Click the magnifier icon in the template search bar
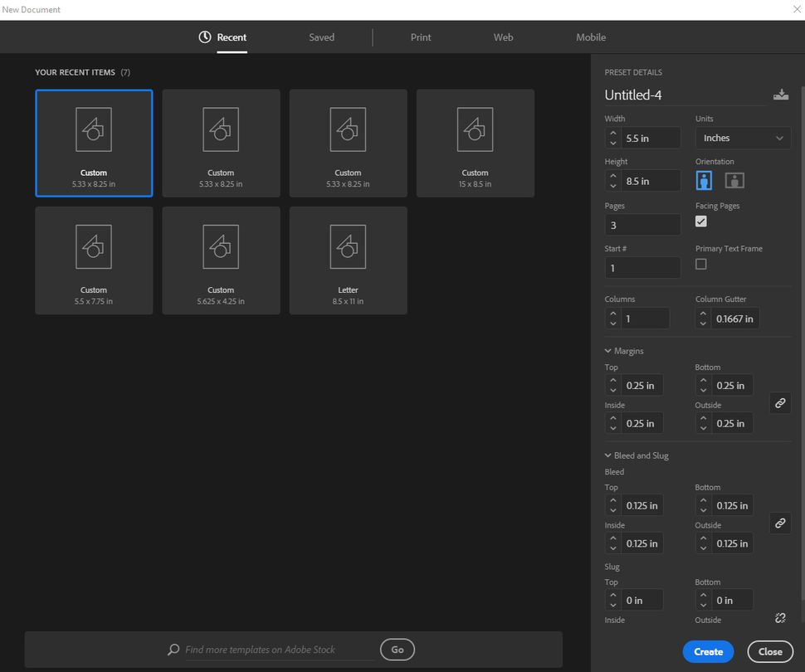Image resolution: width=805 pixels, height=672 pixels. pos(173,650)
